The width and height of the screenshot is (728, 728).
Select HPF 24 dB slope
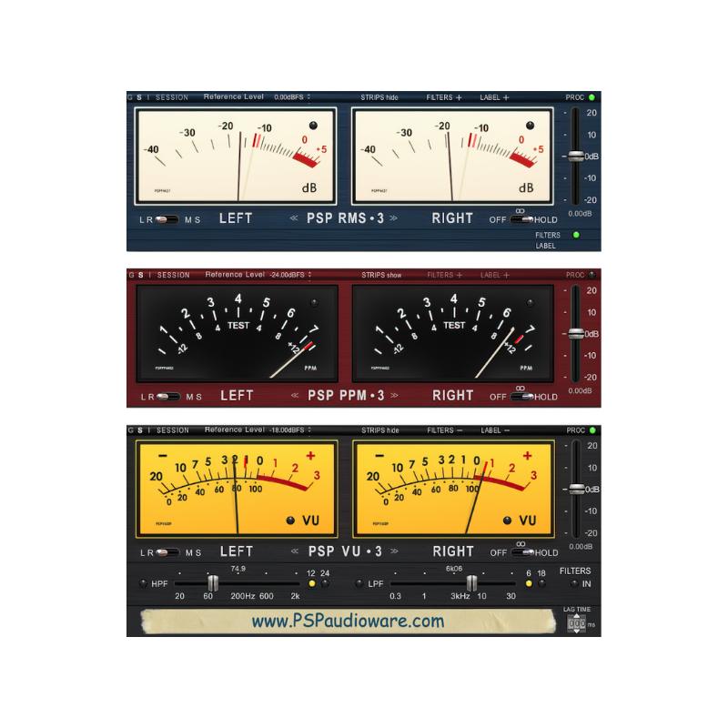coord(325,583)
